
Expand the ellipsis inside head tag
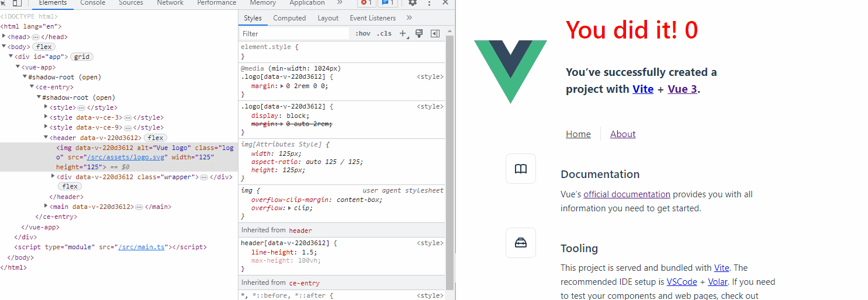36,37
